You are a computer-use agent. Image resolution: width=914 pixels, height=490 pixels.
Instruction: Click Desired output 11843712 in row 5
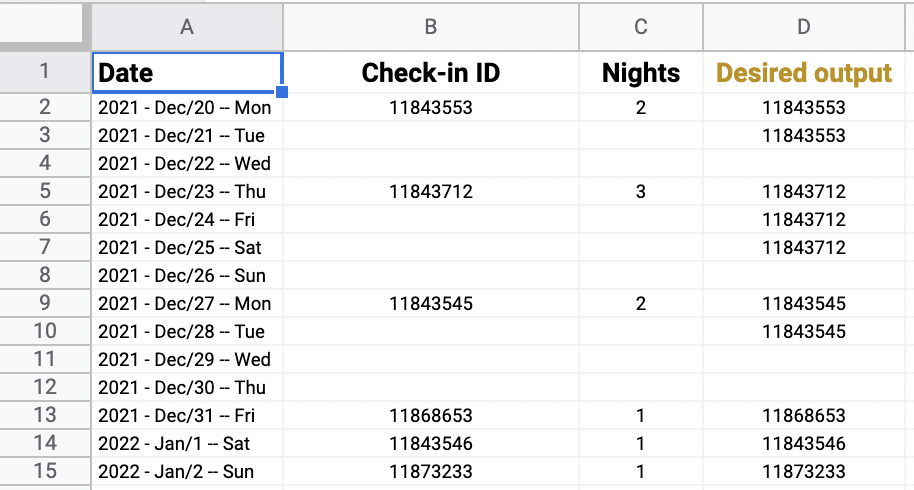click(x=804, y=191)
